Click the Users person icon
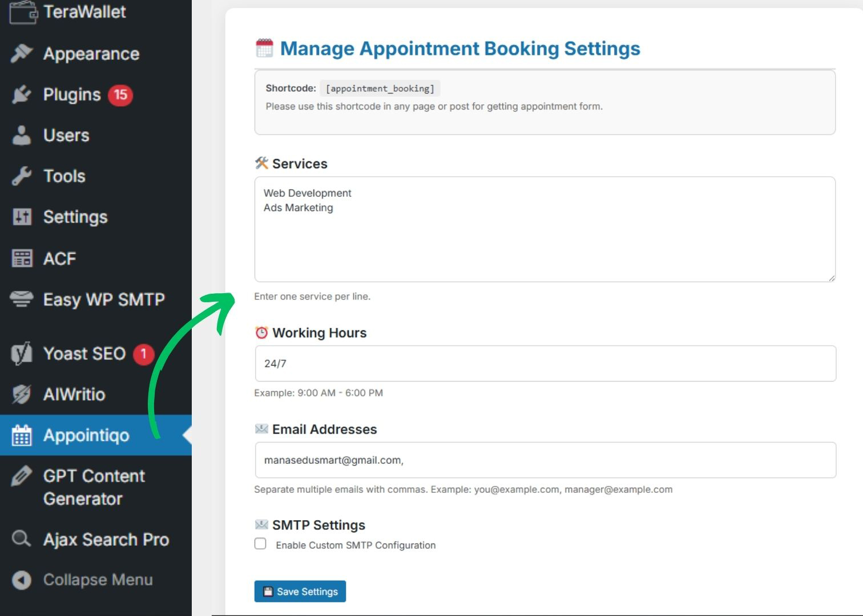Image resolution: width=863 pixels, height=616 pixels. point(22,136)
